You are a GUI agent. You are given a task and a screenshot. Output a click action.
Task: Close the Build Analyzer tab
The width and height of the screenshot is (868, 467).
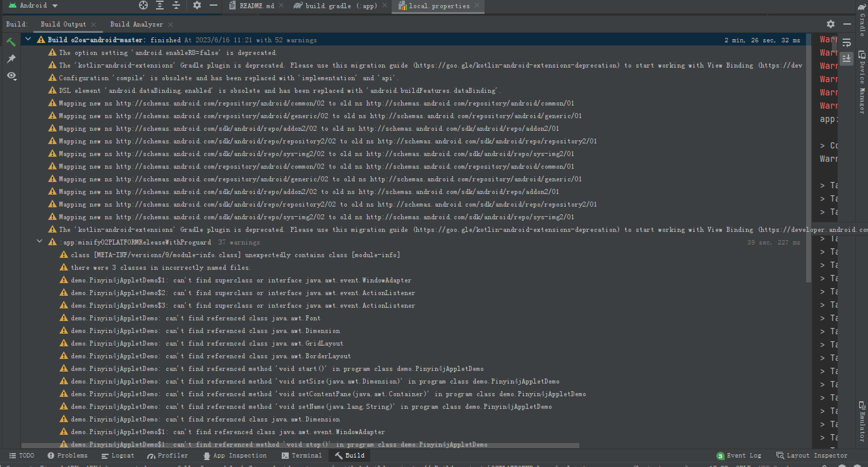171,25
